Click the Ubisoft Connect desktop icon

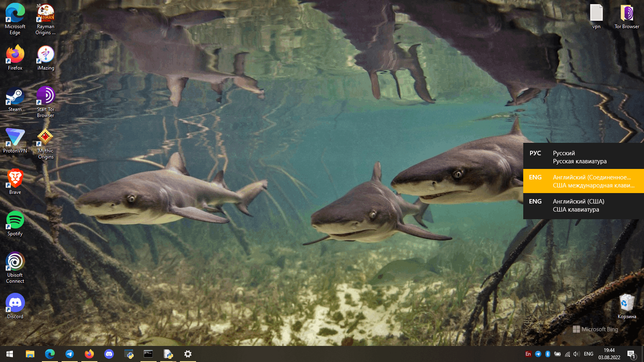[15, 268]
